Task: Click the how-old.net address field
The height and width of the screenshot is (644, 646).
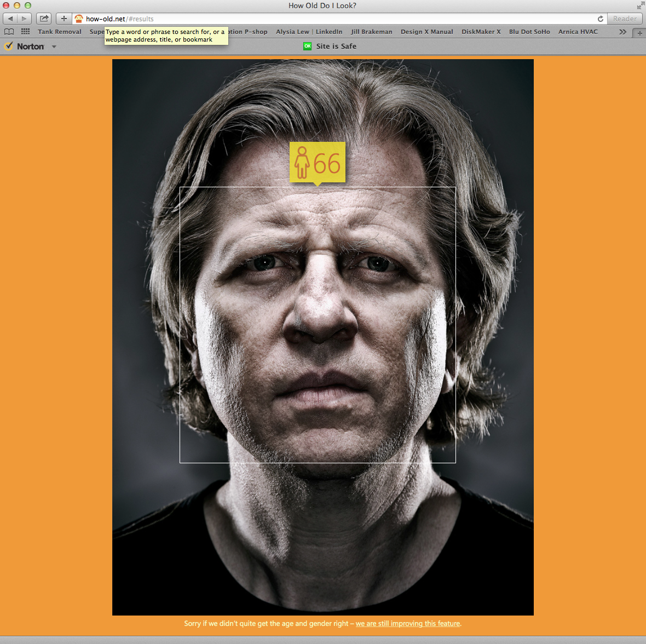Action: (328, 19)
